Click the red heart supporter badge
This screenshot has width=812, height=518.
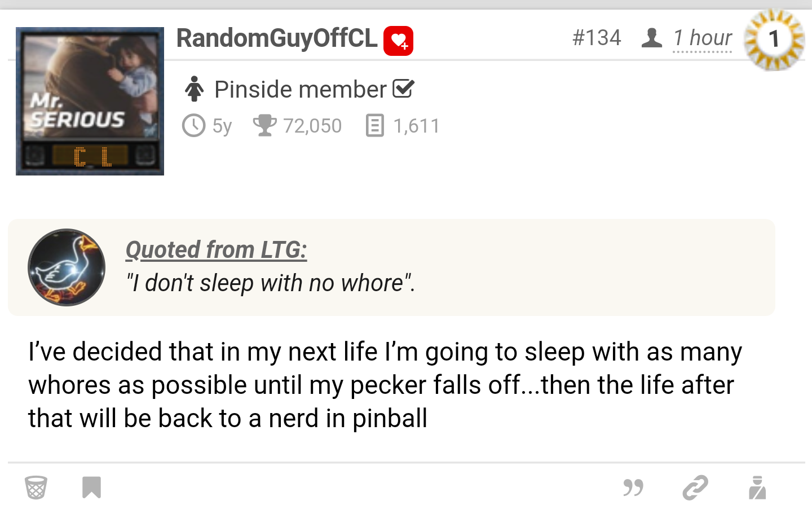click(x=398, y=41)
